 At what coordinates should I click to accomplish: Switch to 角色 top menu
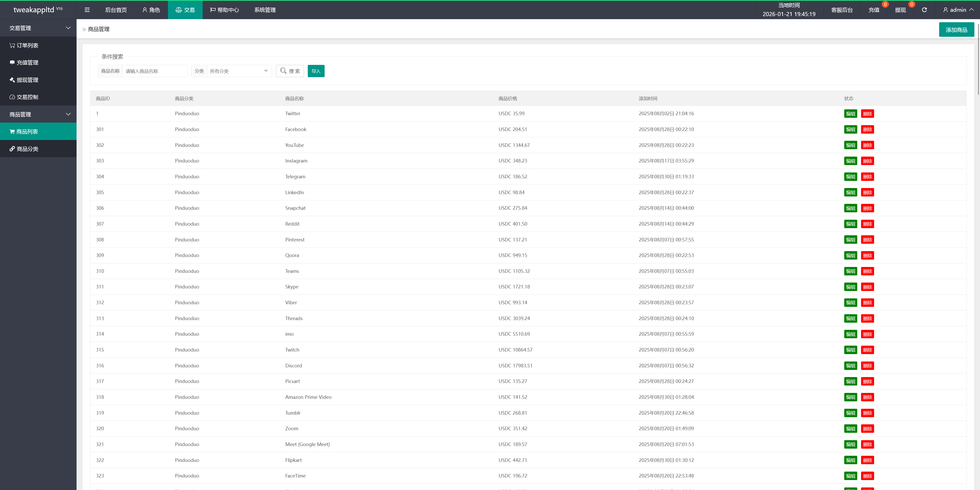(x=151, y=10)
